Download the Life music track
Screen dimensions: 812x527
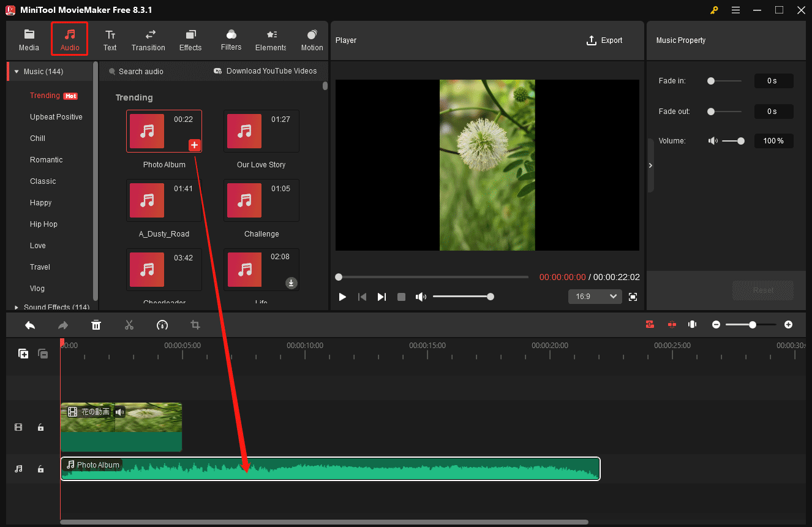291,282
